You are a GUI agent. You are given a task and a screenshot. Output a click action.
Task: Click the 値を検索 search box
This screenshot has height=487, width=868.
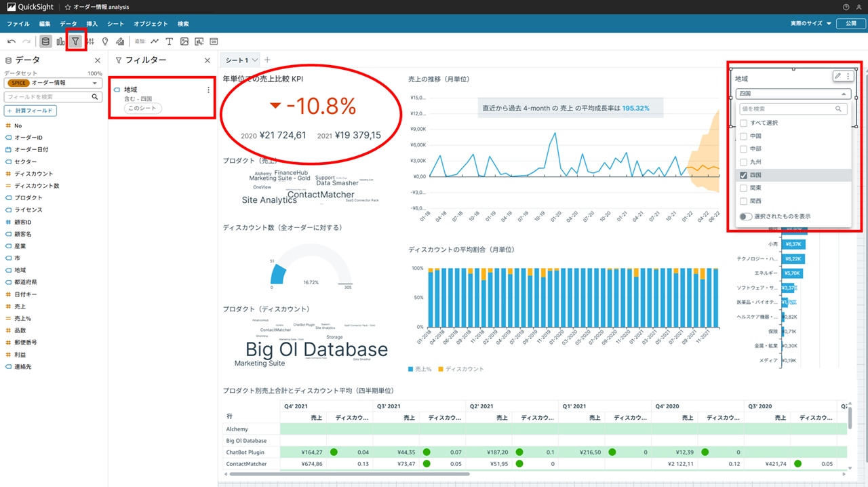(793, 109)
